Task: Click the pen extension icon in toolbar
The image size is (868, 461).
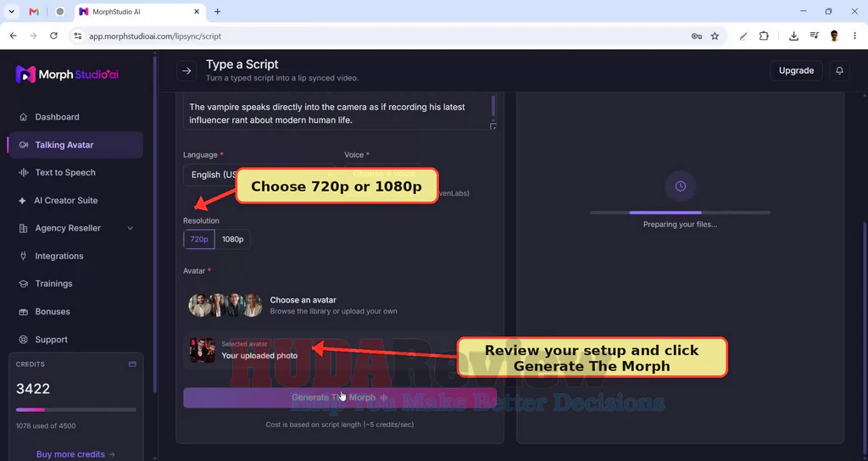Action: click(x=743, y=36)
